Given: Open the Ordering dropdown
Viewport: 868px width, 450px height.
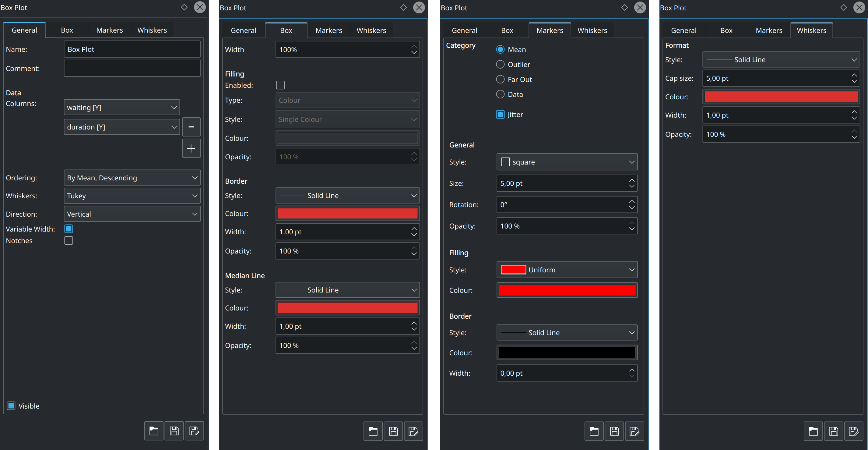Looking at the screenshot, I should [x=132, y=178].
